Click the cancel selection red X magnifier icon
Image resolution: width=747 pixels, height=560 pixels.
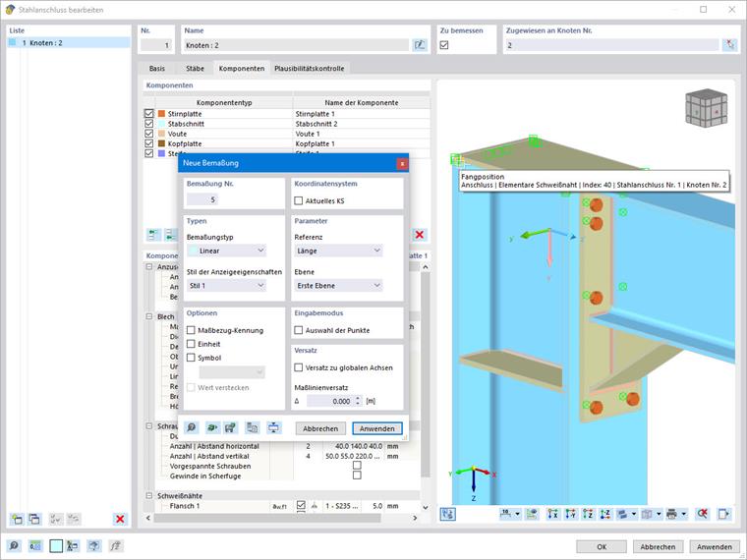tap(702, 514)
